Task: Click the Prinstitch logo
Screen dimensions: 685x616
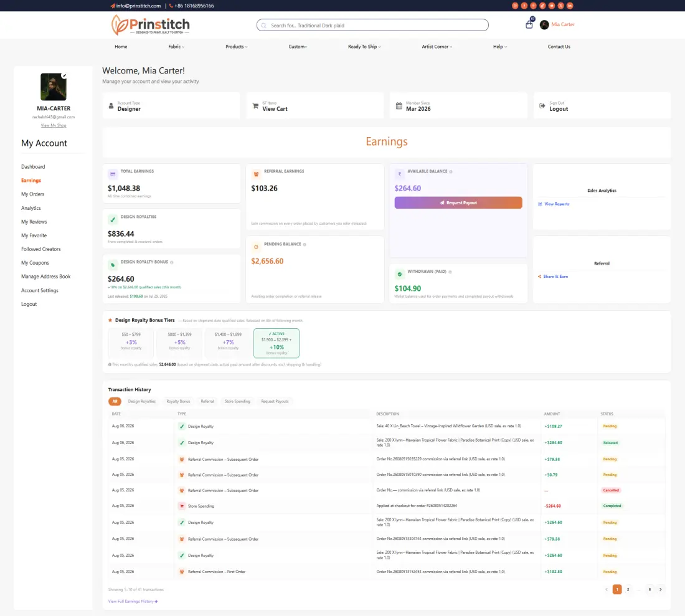Action: (x=150, y=25)
